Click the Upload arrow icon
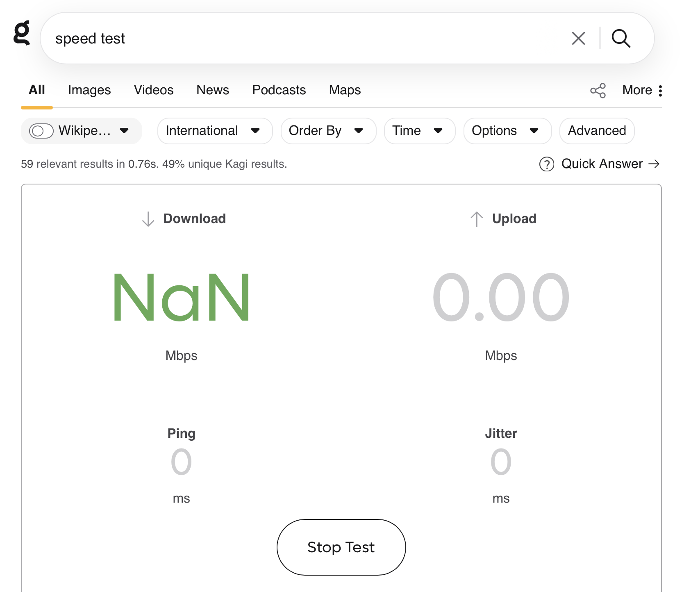This screenshot has height=592, width=700. coord(477,219)
